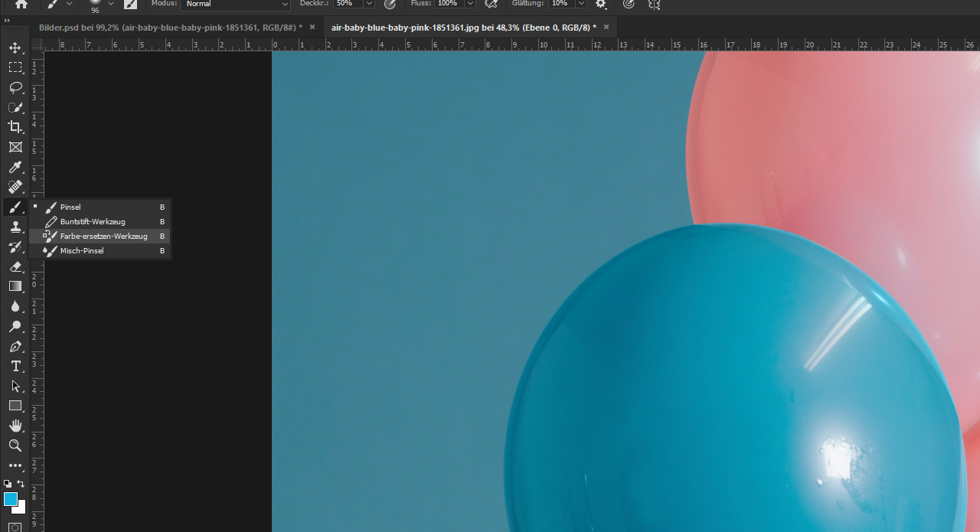This screenshot has width=980, height=532.
Task: Open the Edit Toolbar three-dots button
Action: [15, 465]
